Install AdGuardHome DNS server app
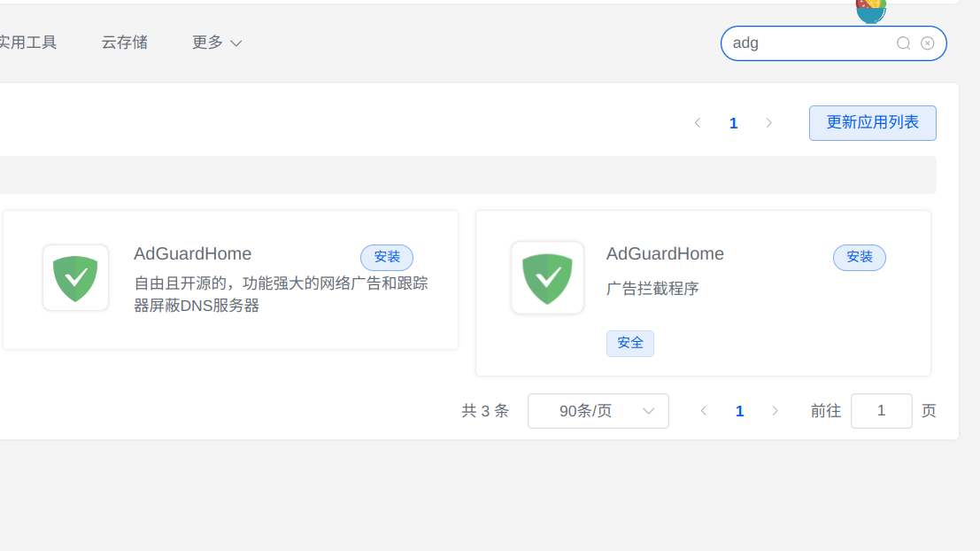 pos(387,257)
